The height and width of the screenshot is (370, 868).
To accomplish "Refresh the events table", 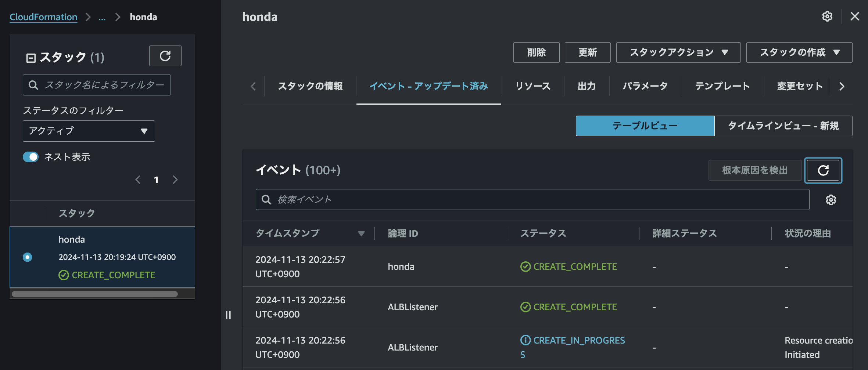I will pos(823,170).
